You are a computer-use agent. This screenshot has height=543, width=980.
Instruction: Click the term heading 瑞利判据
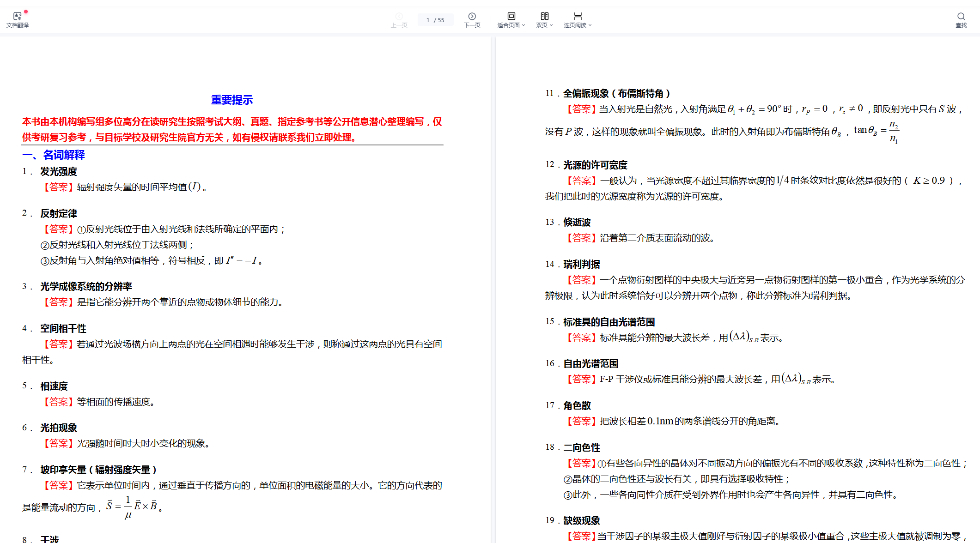[x=581, y=265]
